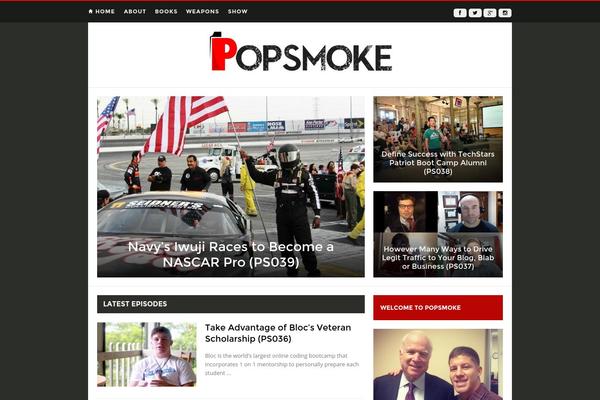Open Take Advantage of Bloc's Veteran Scholarship

point(278,333)
